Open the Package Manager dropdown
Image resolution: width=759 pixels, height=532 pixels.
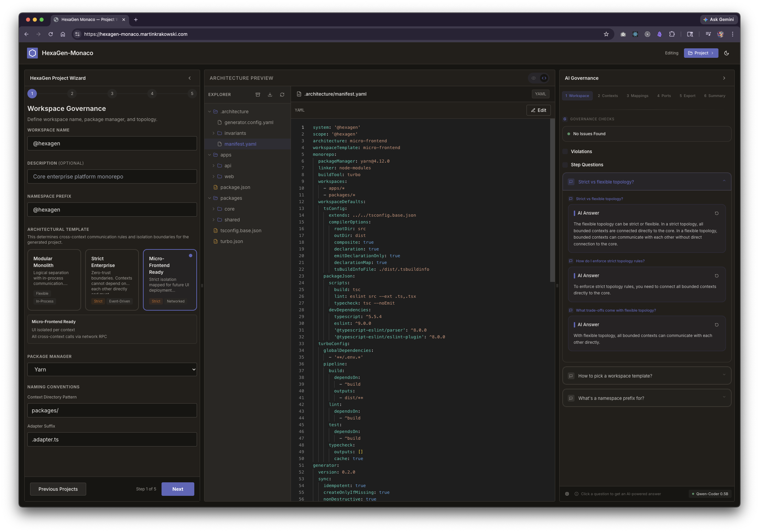[112, 369]
